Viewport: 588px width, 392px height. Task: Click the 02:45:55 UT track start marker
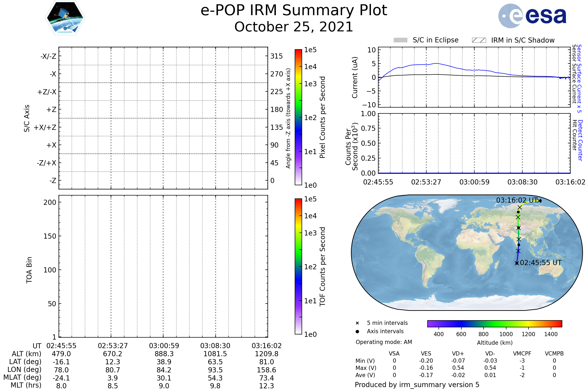(517, 263)
